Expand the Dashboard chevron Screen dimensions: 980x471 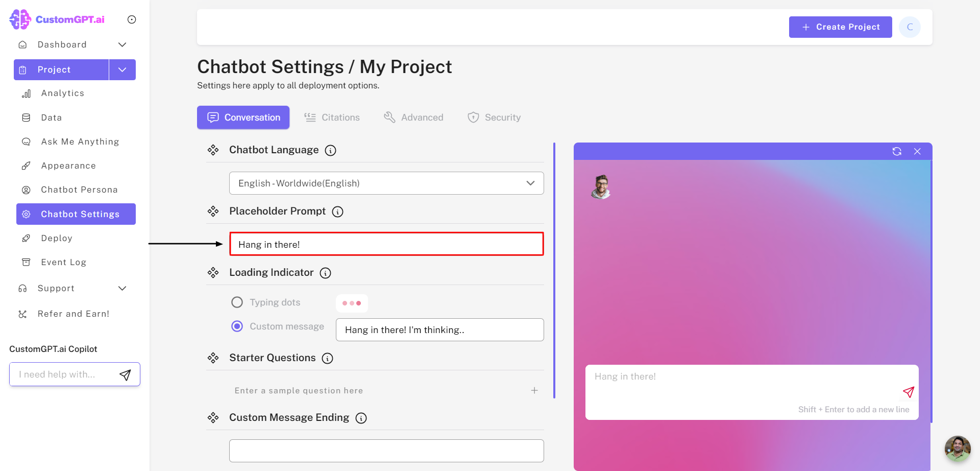point(122,44)
